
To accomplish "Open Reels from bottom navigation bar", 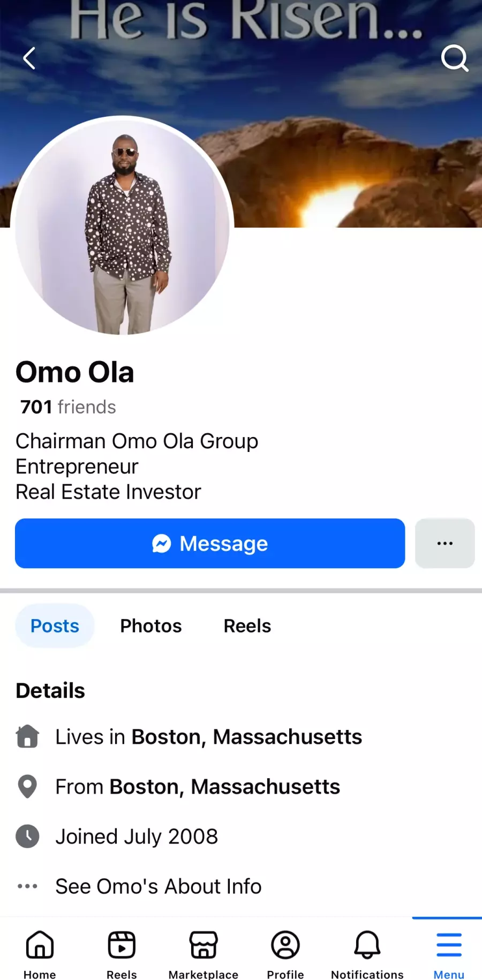I will (x=122, y=954).
